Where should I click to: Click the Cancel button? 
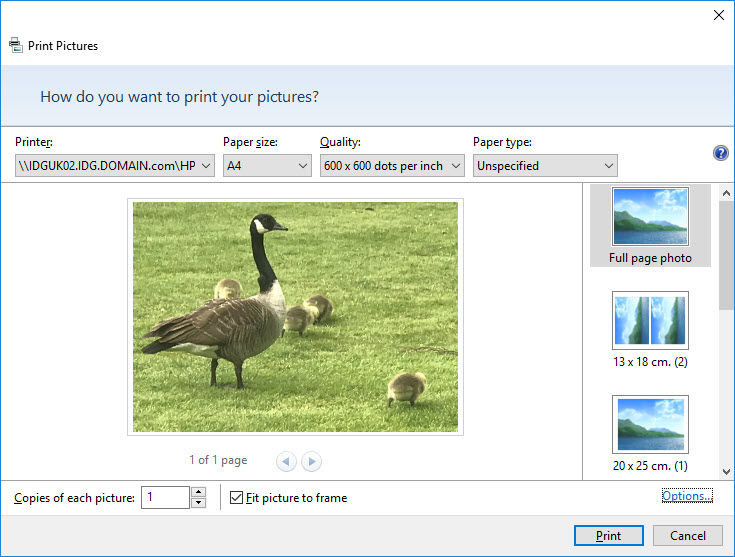coord(687,535)
